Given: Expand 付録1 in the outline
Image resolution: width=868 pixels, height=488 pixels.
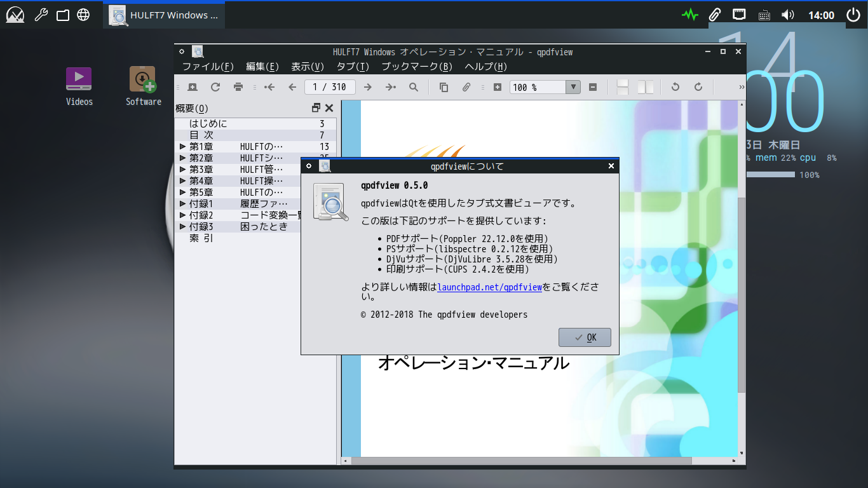Looking at the screenshot, I should [x=183, y=204].
